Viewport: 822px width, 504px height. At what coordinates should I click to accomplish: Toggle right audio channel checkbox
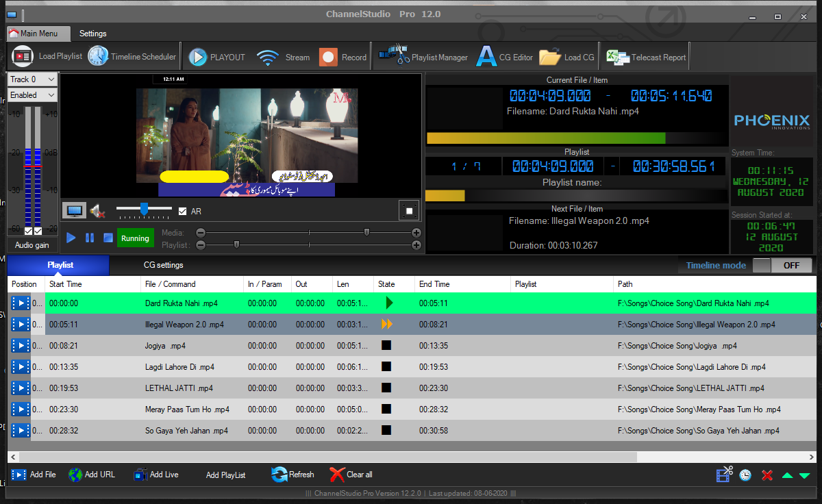(x=38, y=231)
